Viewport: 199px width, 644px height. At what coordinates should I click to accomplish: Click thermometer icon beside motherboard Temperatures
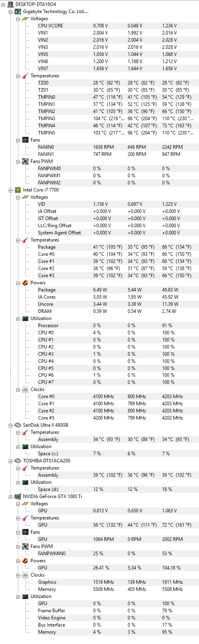coord(25,76)
